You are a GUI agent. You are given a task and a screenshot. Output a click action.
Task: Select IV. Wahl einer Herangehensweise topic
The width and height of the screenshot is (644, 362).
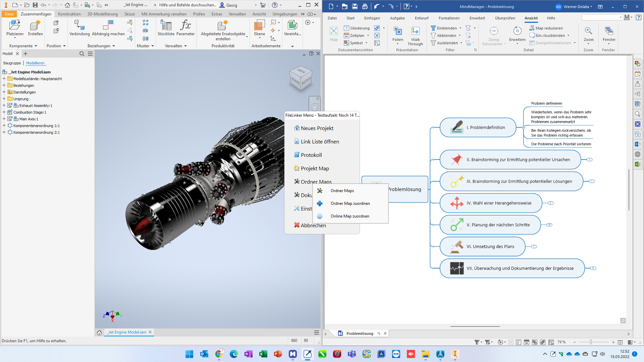click(491, 203)
